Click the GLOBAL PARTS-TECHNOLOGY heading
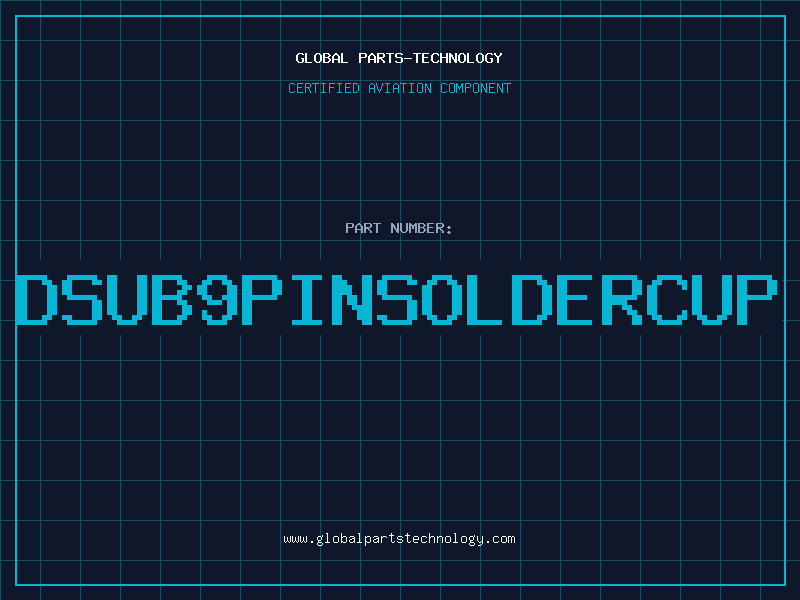This screenshot has height=600, width=800. click(x=399, y=58)
